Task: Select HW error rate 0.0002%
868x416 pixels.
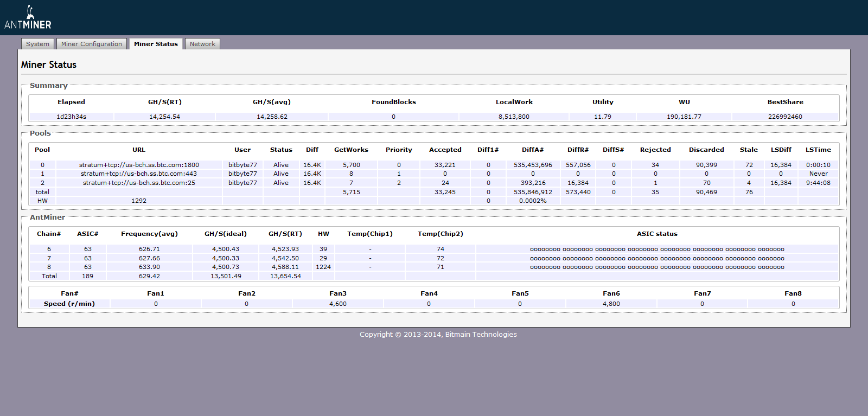Action: coord(533,201)
